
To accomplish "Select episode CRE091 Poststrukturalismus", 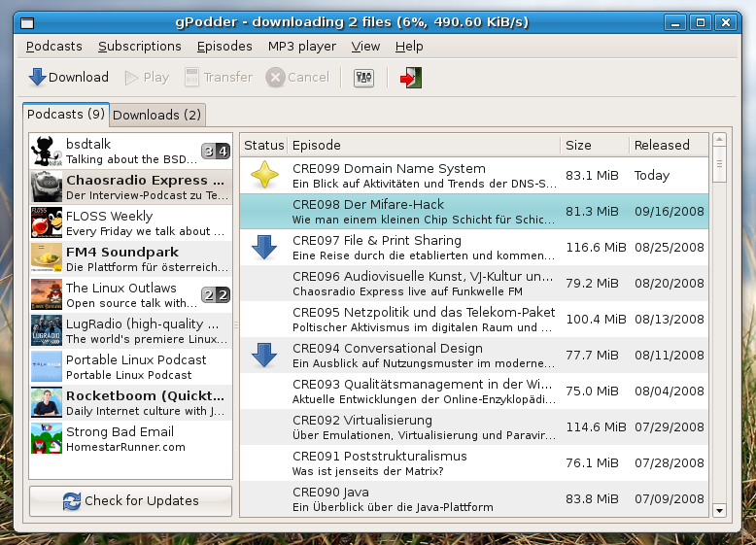I will click(x=474, y=462).
